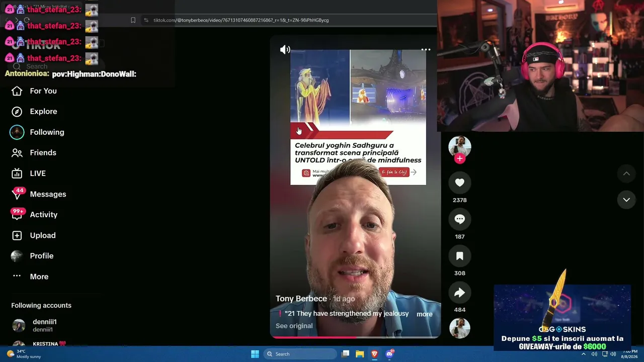The width and height of the screenshot is (644, 362).
Task: Click 'See original' under the caption
Action: pyautogui.click(x=294, y=326)
